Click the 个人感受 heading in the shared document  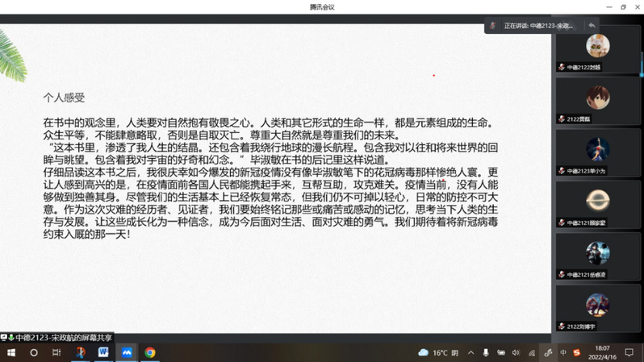coord(64,97)
